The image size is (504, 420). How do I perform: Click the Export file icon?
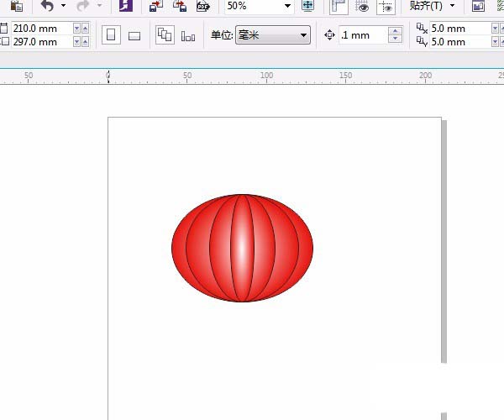pos(180,6)
